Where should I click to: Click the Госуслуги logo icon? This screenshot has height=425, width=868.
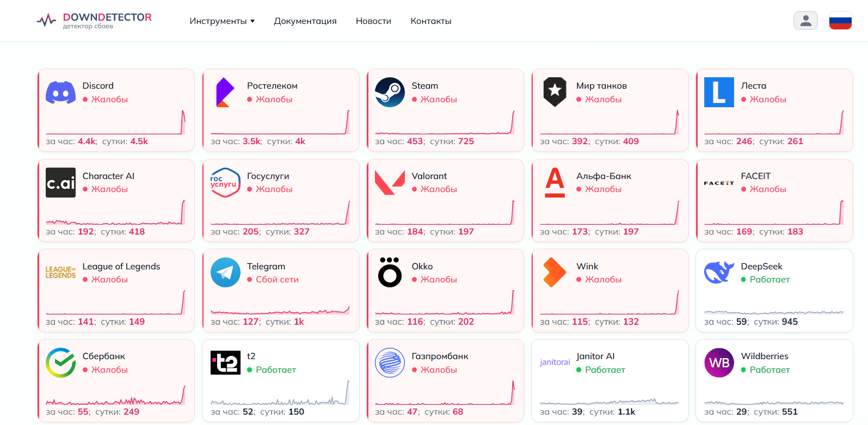pos(225,183)
